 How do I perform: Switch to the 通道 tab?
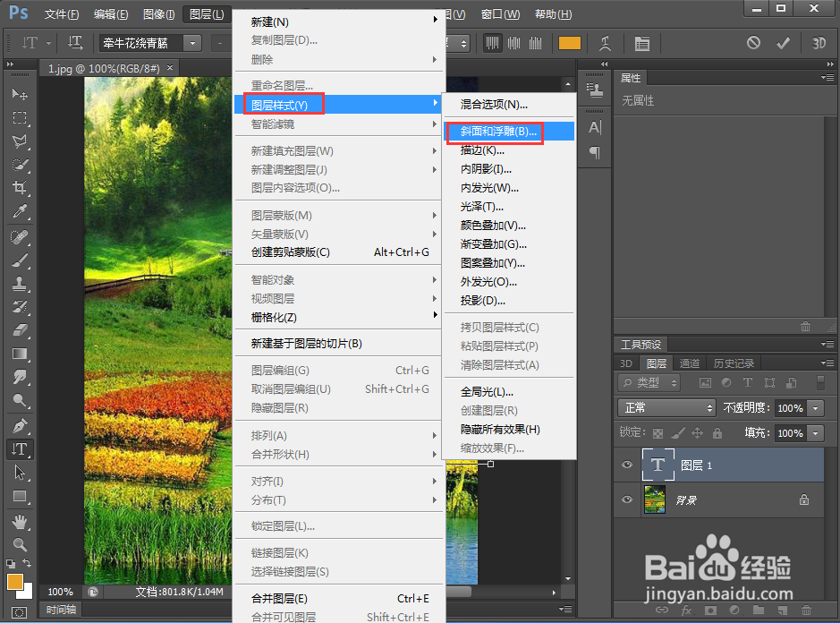690,363
